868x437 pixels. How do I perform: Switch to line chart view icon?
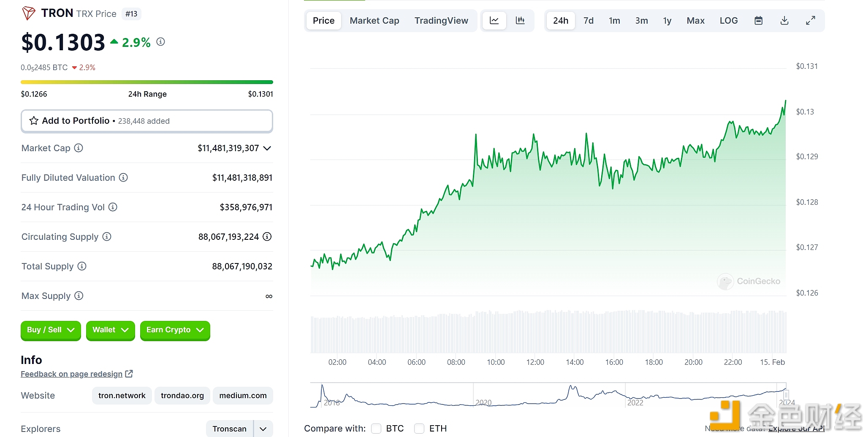tap(494, 20)
